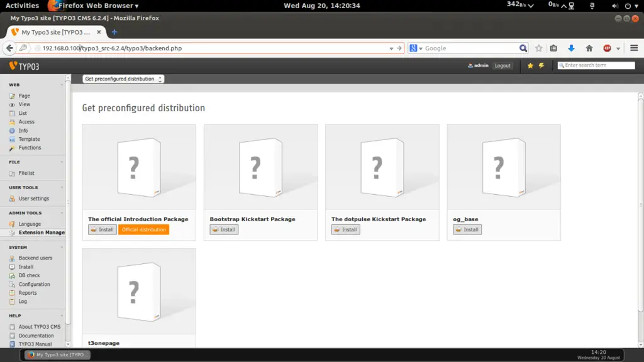Collapse the ADMIN TOOLS module group

62,213
